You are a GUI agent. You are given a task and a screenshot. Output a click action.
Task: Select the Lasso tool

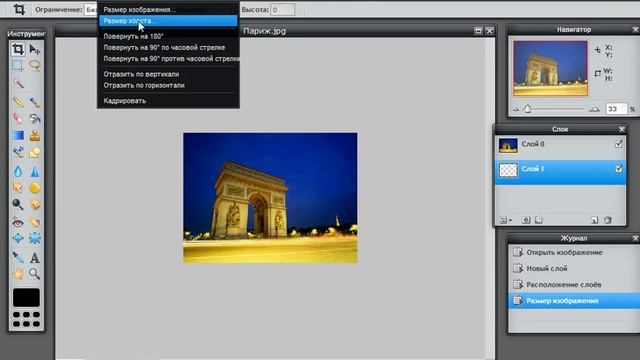pos(35,65)
